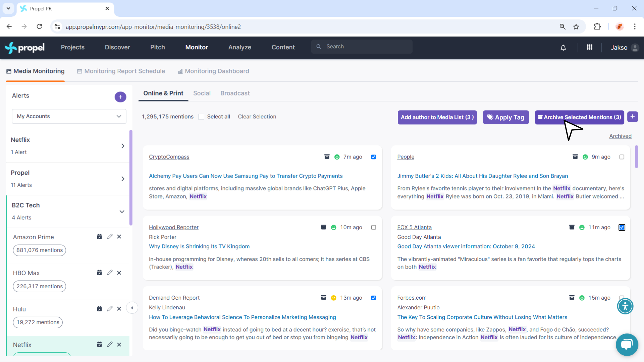Image resolution: width=644 pixels, height=362 pixels.
Task: Click the plus button beside Archive Selected
Action: coord(632,117)
